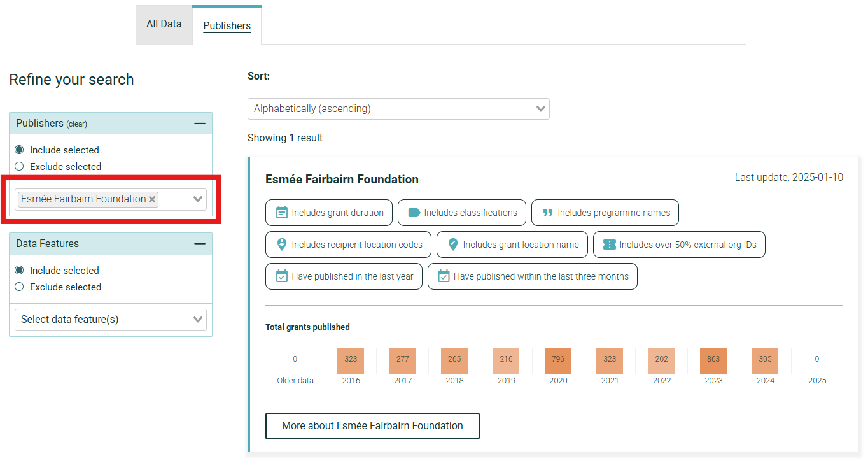Screen dimensions: 868x461
Task: Click calendar-check icon for published last year
Action: pyautogui.click(x=282, y=276)
